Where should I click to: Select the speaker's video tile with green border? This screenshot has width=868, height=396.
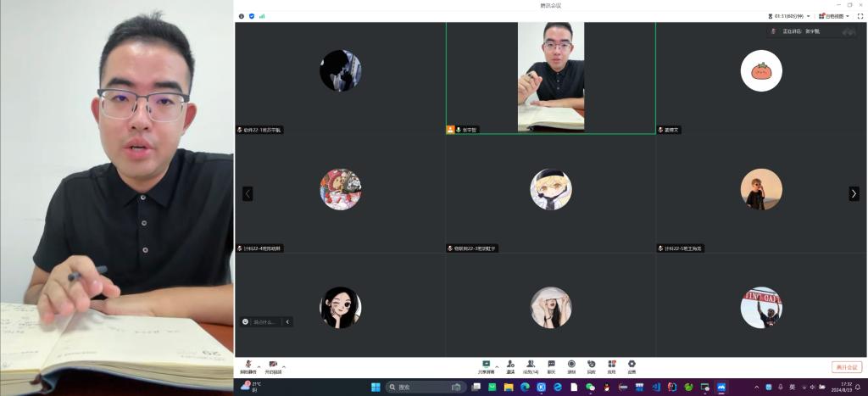pyautogui.click(x=550, y=77)
